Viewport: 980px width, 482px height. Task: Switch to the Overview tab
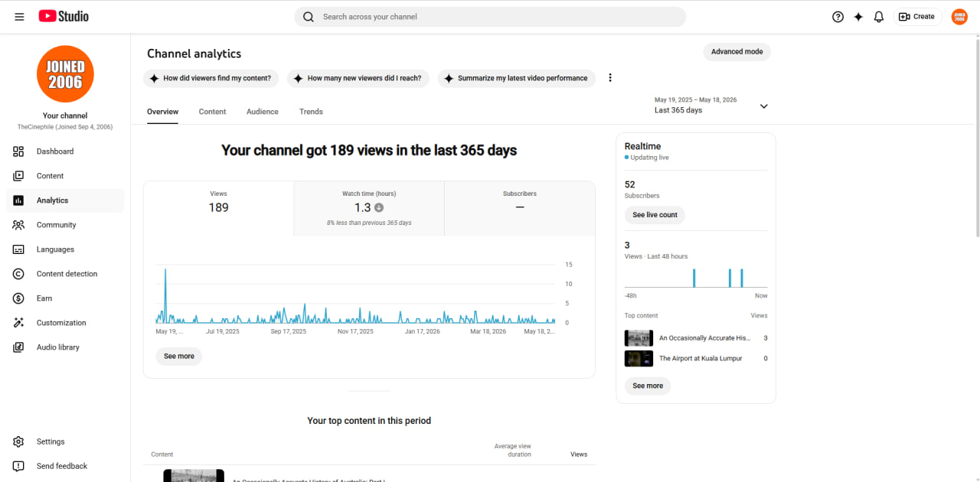coord(162,112)
